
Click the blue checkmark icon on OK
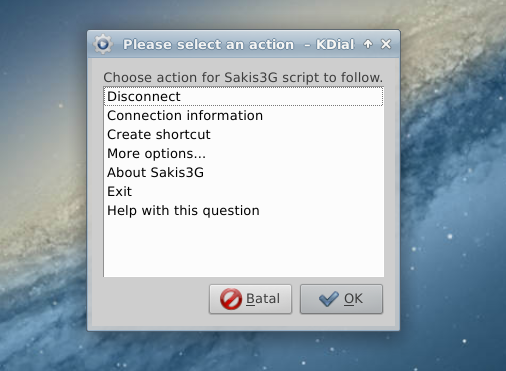pyautogui.click(x=328, y=299)
